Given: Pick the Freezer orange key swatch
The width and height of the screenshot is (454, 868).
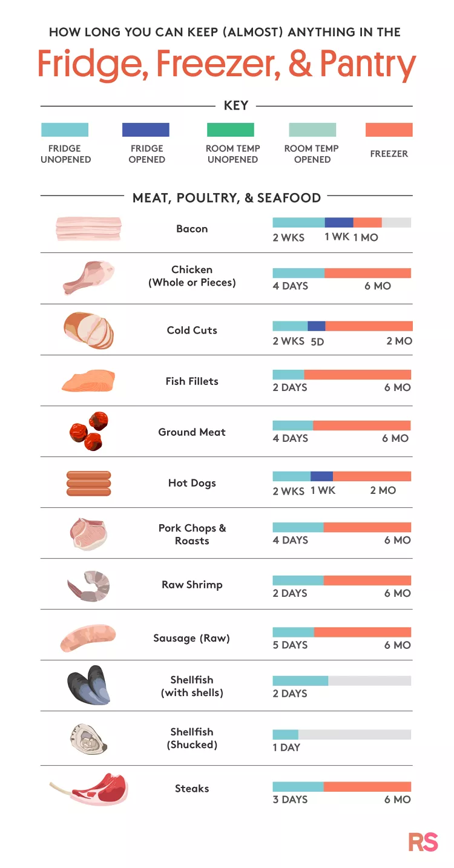Looking at the screenshot, I should (x=389, y=130).
